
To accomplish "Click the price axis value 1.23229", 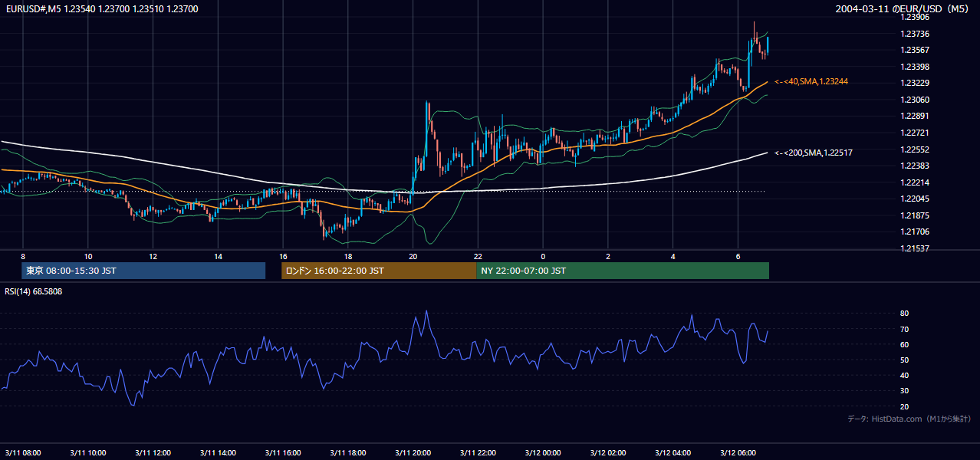I will 916,83.
